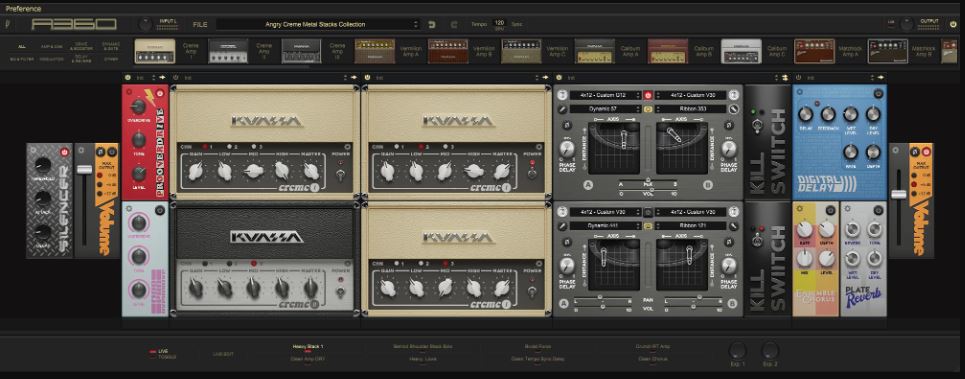Toggle the Plate Reverb pedal power
Viewport: 965px width, 379px height.
pos(878,210)
